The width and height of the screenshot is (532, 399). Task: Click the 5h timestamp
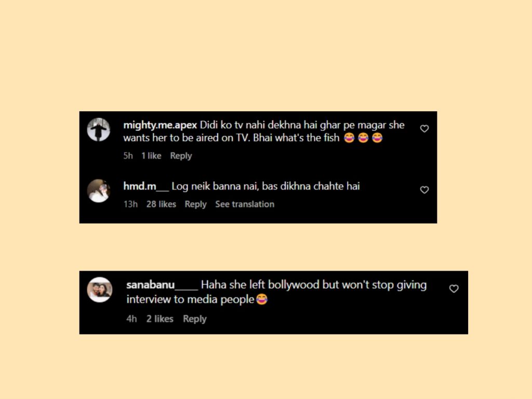(128, 156)
